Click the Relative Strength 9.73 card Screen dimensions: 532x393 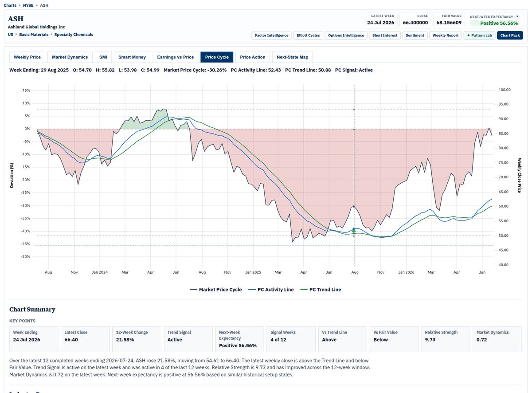pyautogui.click(x=445, y=339)
